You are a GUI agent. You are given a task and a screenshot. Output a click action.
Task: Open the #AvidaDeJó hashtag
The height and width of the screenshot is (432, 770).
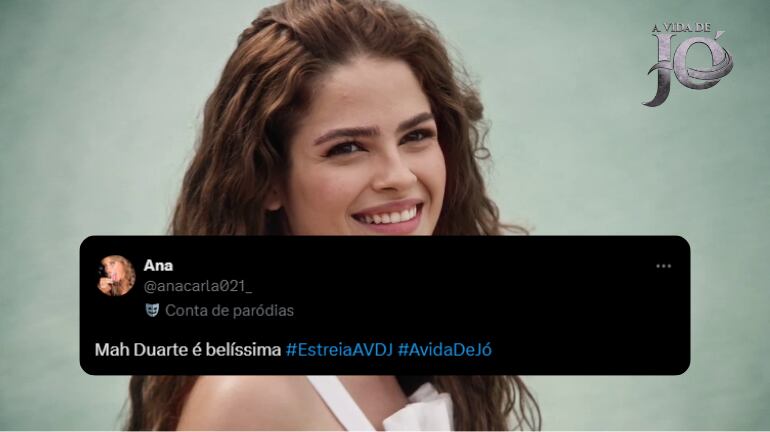444,350
